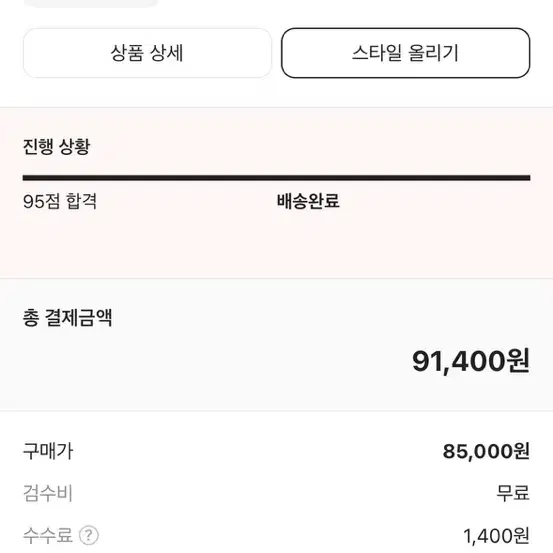Tap the 스타일 올리기 button
Screen dimensions: 553x553
(x=405, y=53)
